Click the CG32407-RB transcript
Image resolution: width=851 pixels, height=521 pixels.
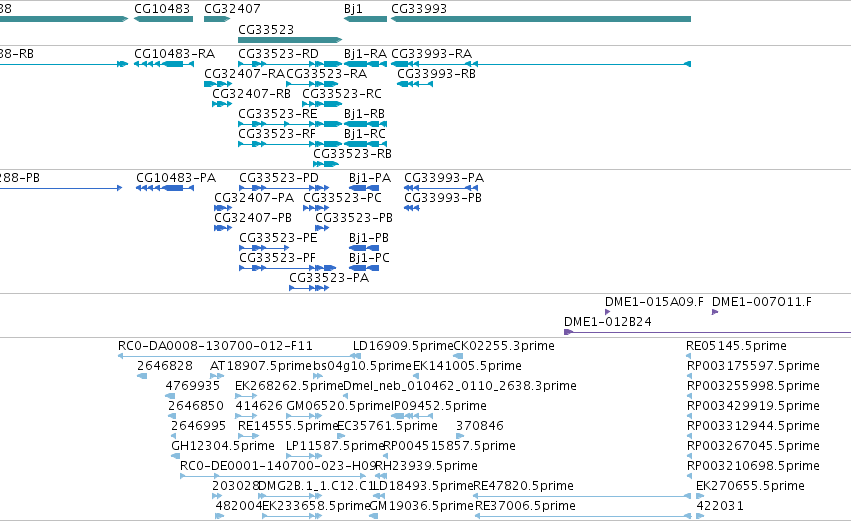(x=222, y=104)
